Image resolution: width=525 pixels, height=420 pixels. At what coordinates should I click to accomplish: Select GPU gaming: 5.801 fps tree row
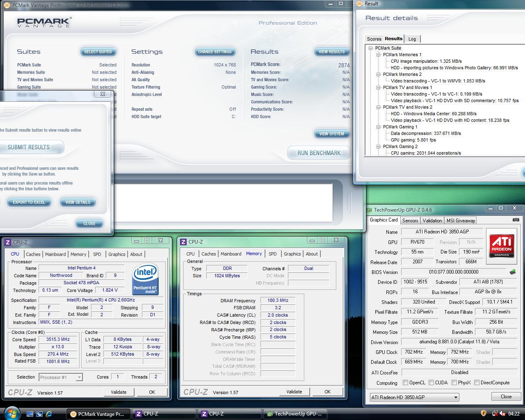(413, 140)
